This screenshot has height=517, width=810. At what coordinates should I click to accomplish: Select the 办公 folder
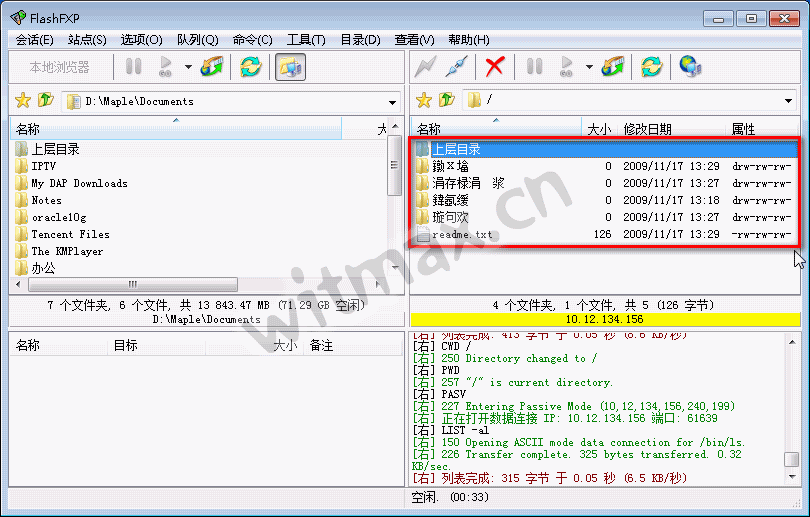click(35, 268)
